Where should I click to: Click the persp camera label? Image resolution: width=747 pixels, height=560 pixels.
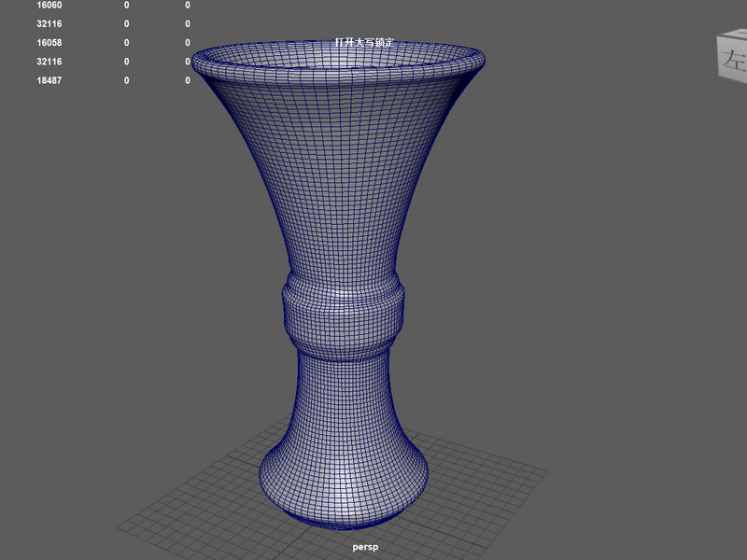coord(365,547)
